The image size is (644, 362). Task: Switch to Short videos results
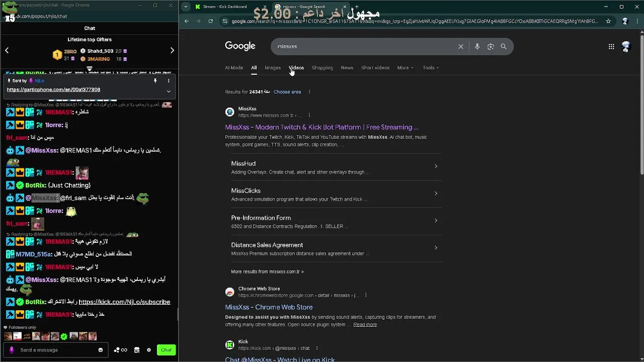375,67
